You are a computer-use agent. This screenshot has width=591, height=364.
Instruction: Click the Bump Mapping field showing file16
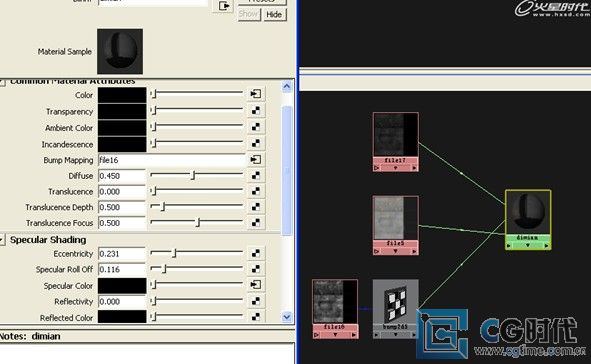[x=171, y=160]
